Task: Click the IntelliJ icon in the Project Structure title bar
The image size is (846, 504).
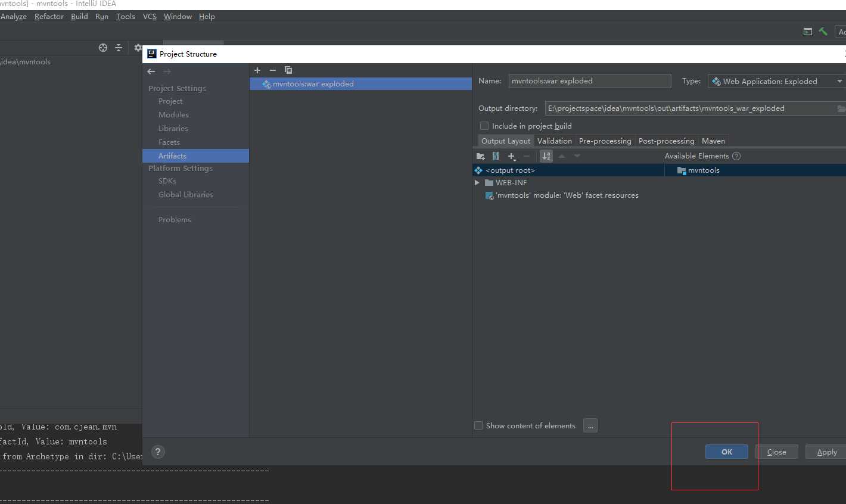Action: click(x=152, y=54)
